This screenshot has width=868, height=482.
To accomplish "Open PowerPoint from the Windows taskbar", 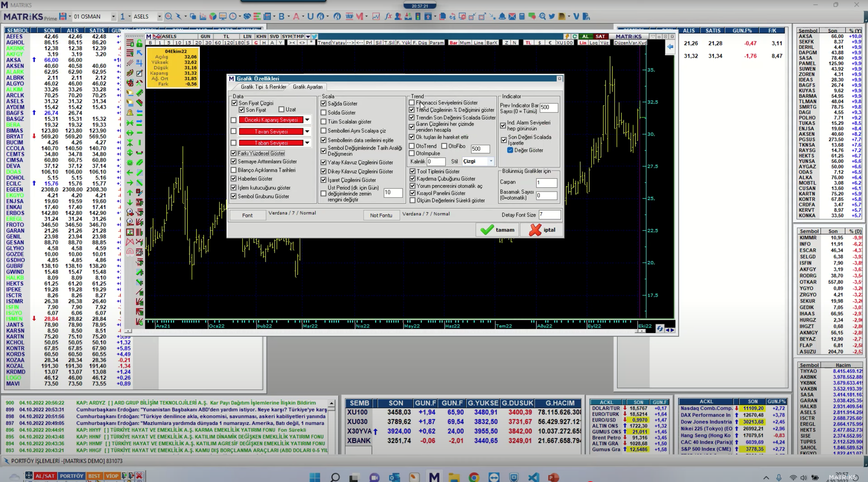I will 554,477.
